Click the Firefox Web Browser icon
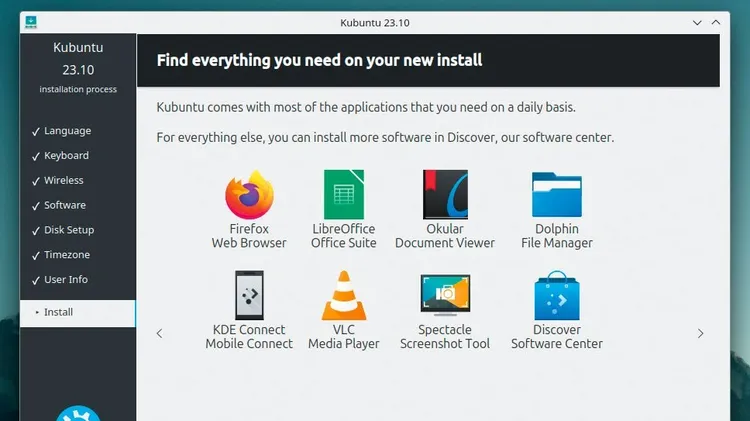 pos(249,195)
